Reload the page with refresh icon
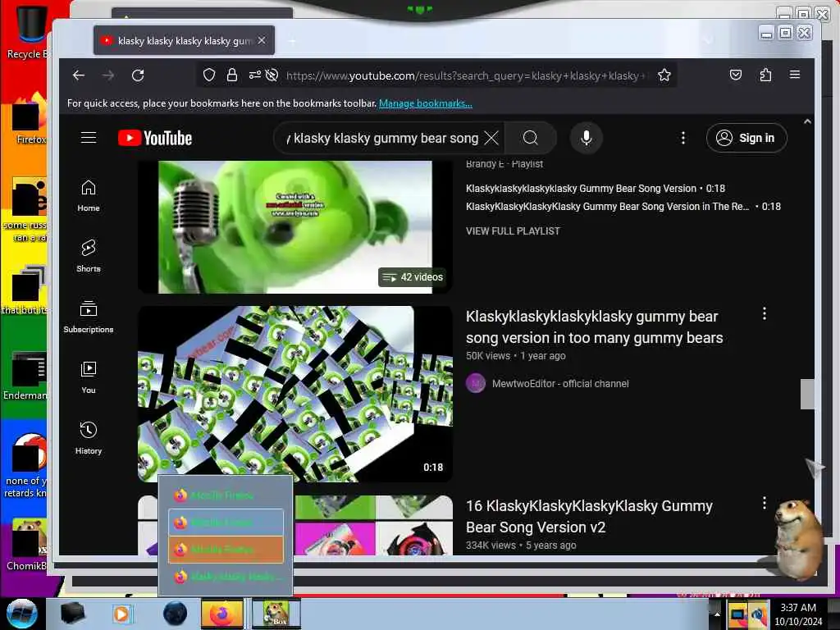The image size is (840, 630). (138, 75)
